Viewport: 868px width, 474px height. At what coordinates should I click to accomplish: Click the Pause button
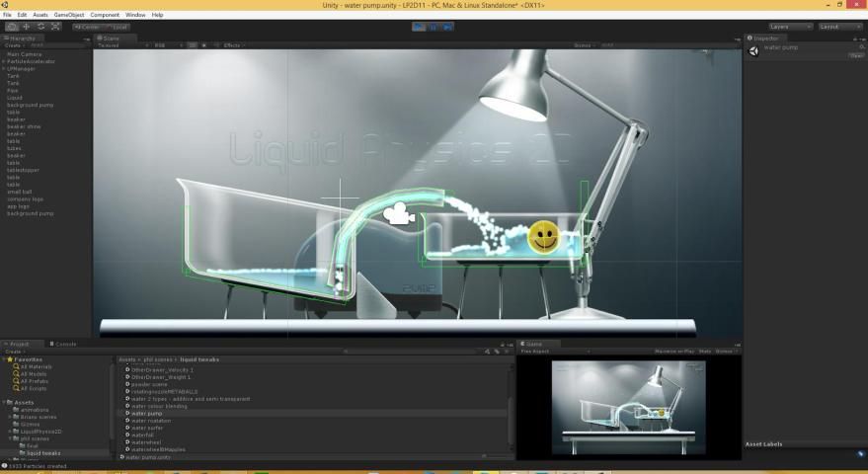tap(434, 27)
